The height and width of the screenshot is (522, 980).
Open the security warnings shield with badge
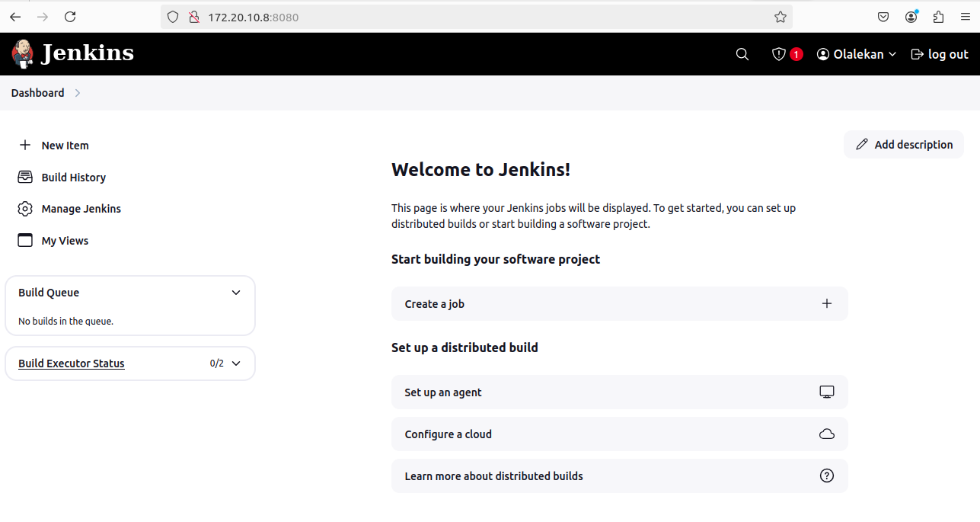(x=779, y=54)
